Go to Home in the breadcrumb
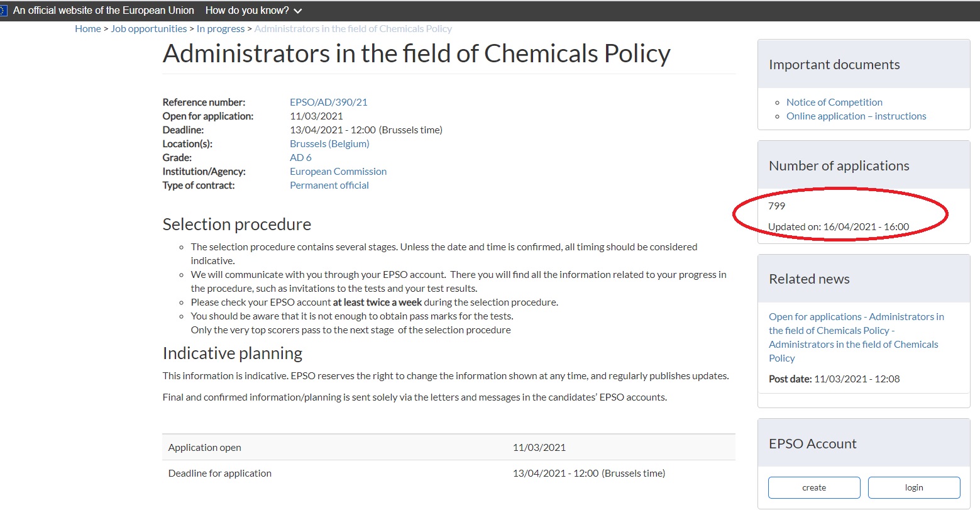 pos(87,29)
